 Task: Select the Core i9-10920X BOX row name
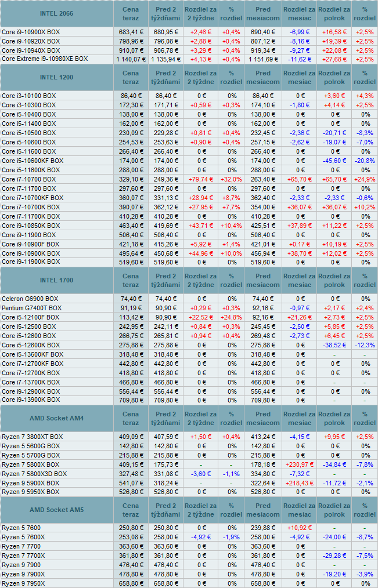(x=31, y=41)
